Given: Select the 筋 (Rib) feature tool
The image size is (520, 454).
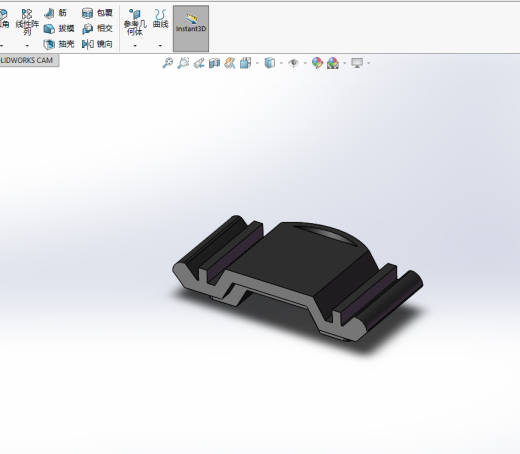Looking at the screenshot, I should 56,13.
